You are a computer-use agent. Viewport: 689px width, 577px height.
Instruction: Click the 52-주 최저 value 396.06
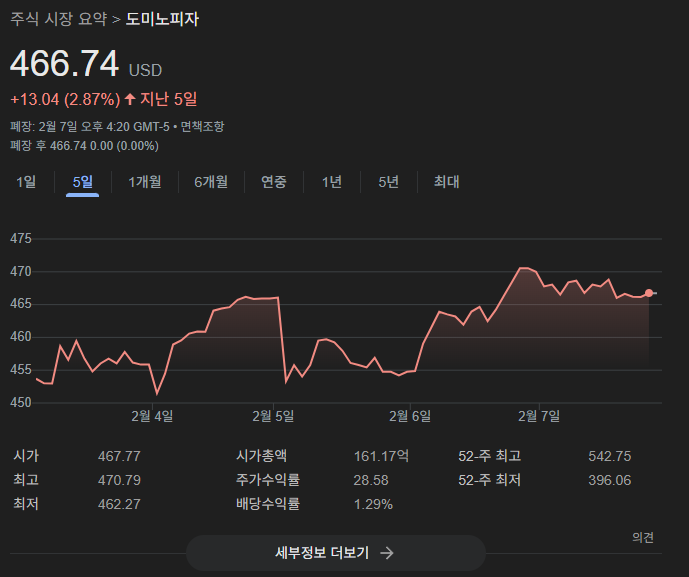[x=609, y=480]
